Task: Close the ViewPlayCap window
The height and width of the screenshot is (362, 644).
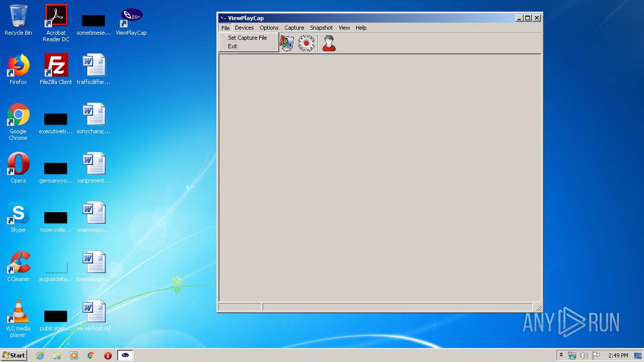Action: [x=537, y=18]
